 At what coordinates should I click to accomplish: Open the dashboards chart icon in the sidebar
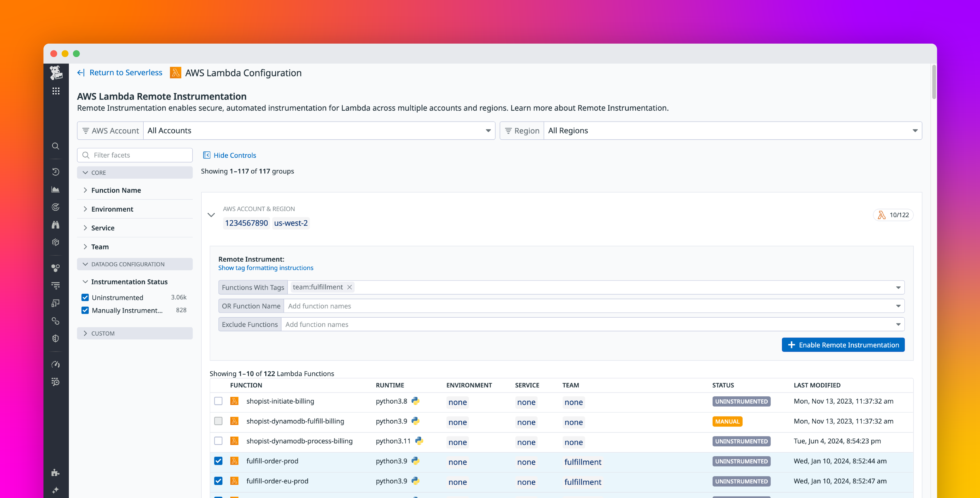tap(55, 189)
